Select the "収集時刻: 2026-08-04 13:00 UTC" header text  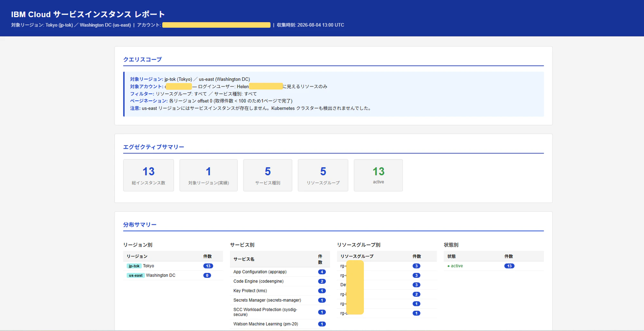pyautogui.click(x=310, y=25)
